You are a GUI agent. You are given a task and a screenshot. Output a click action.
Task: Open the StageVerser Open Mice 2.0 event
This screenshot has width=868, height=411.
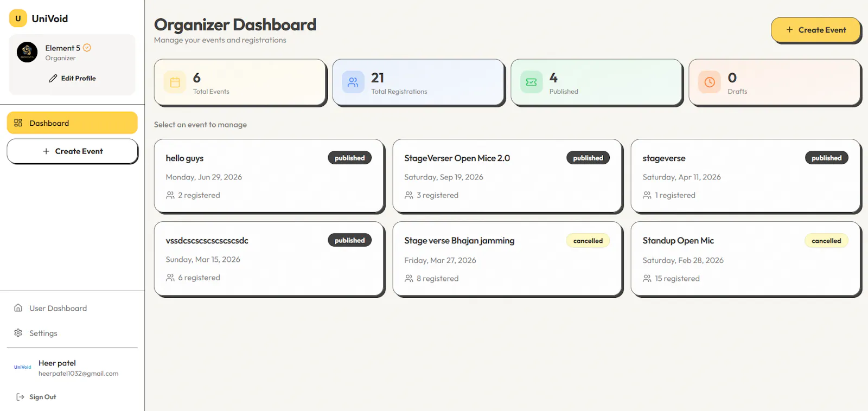click(507, 176)
